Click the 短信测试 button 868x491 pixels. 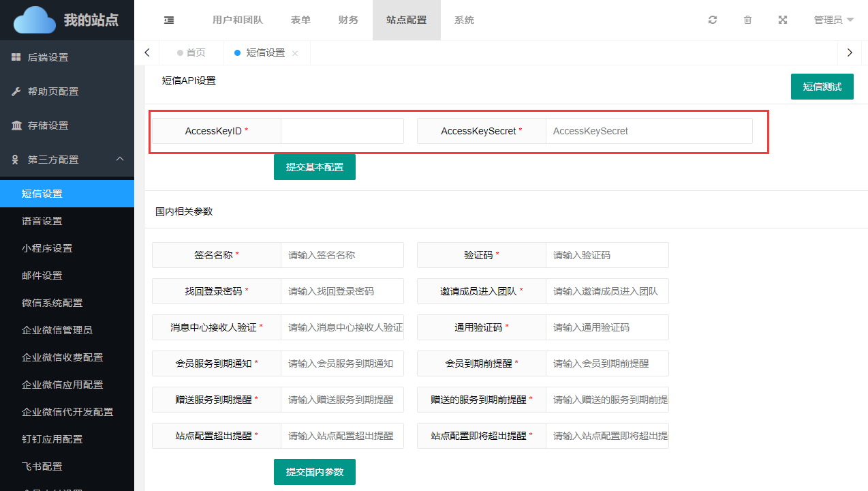click(x=822, y=87)
